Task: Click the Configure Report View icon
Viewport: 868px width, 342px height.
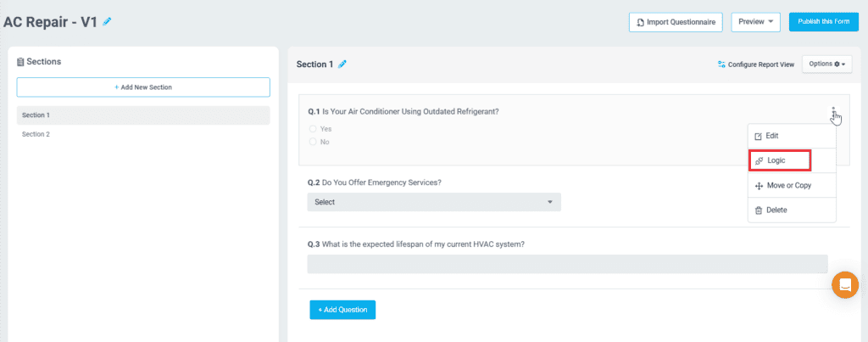Action: tap(721, 64)
